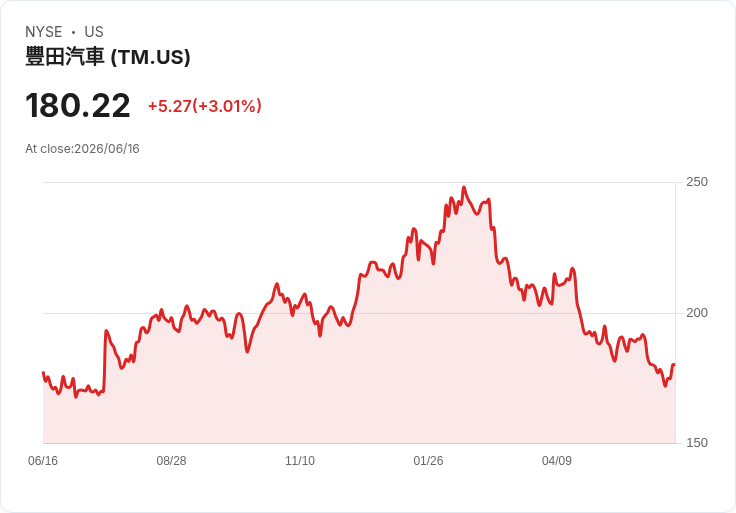
Task: Select the 250 price axis label
Action: click(x=697, y=182)
